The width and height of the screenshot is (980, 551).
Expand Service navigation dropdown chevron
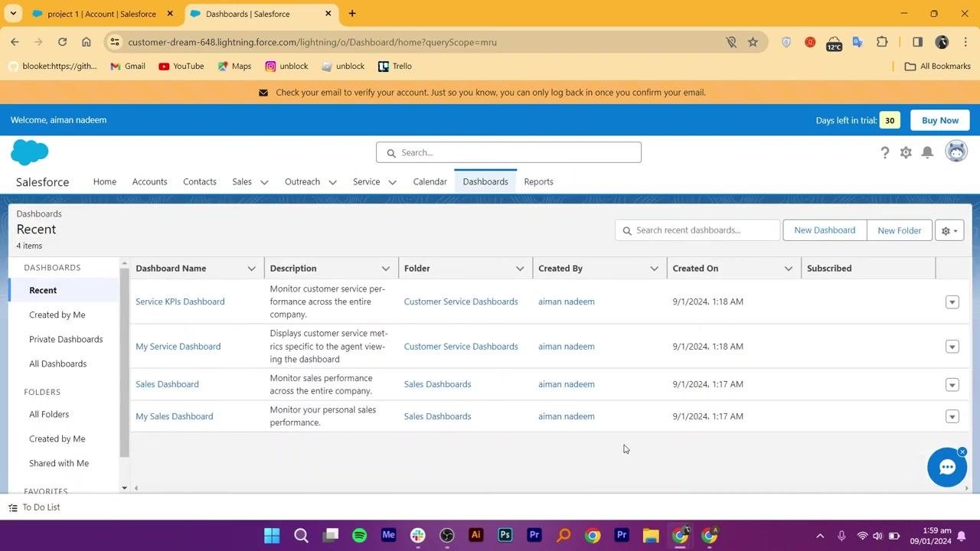[x=392, y=182]
